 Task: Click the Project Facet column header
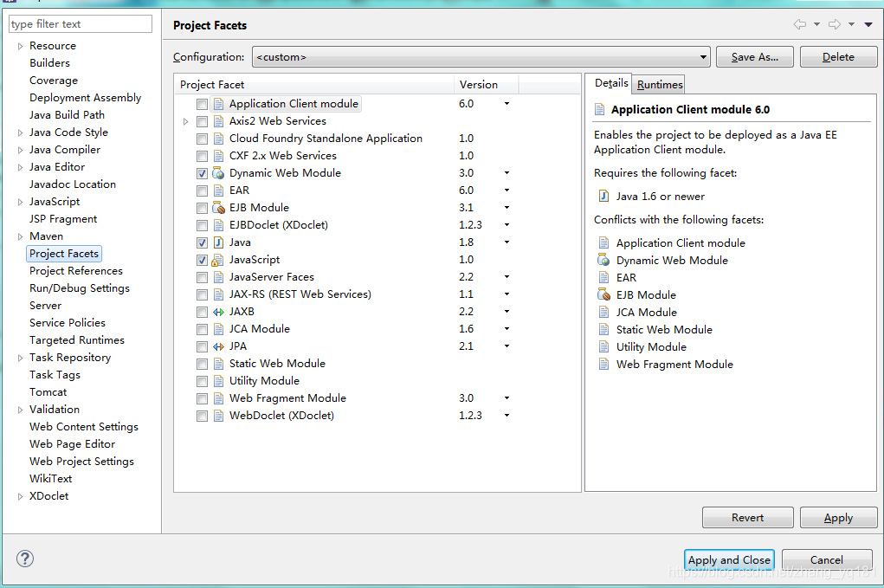coord(314,85)
